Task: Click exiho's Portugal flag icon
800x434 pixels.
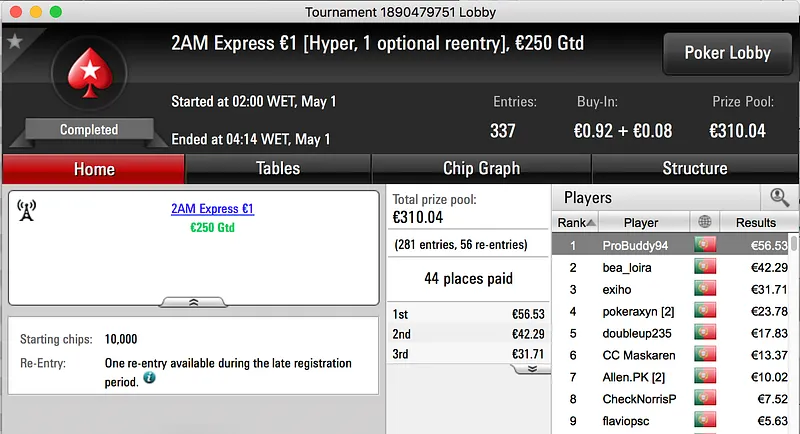Action: click(x=704, y=289)
